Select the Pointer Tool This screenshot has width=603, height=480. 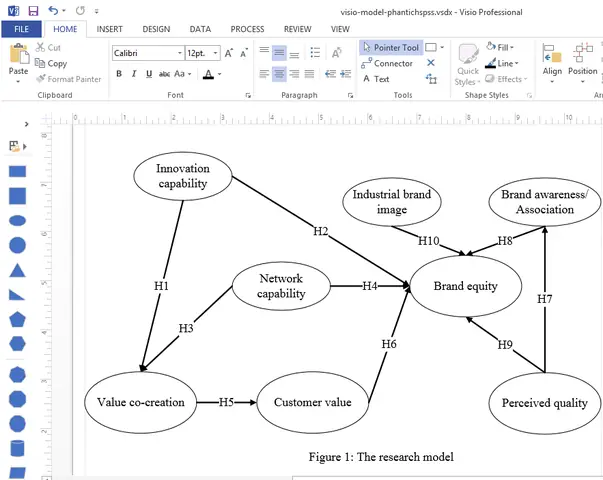(x=391, y=47)
